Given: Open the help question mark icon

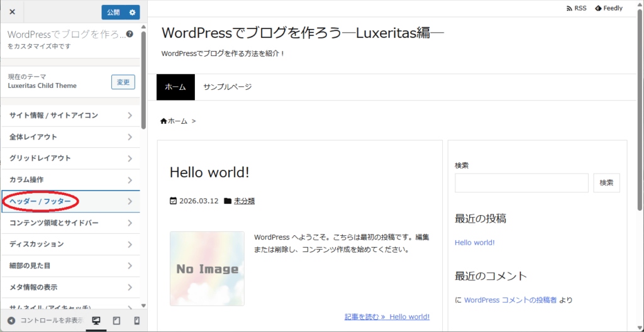Looking at the screenshot, I should 130,34.
